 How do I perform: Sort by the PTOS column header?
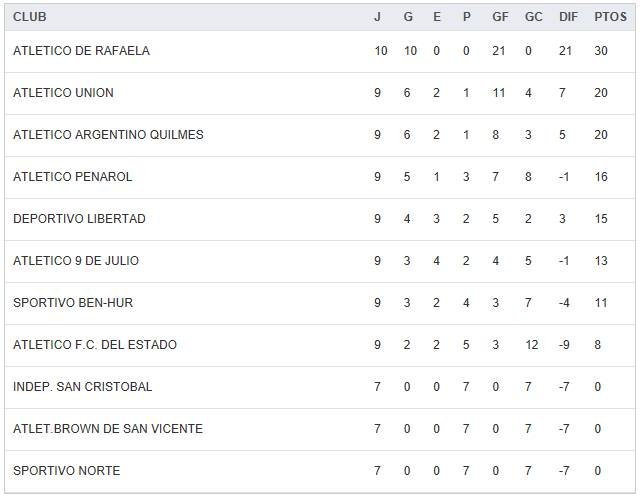tap(610, 17)
